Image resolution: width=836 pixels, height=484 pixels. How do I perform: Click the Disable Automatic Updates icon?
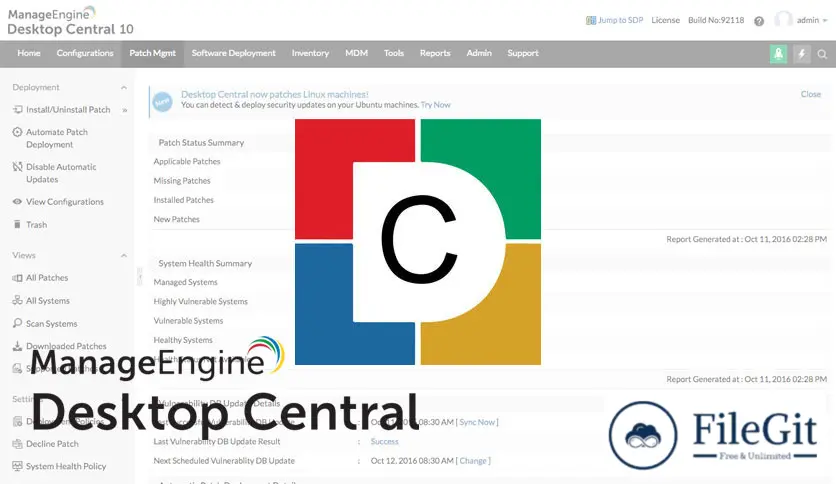(17, 166)
